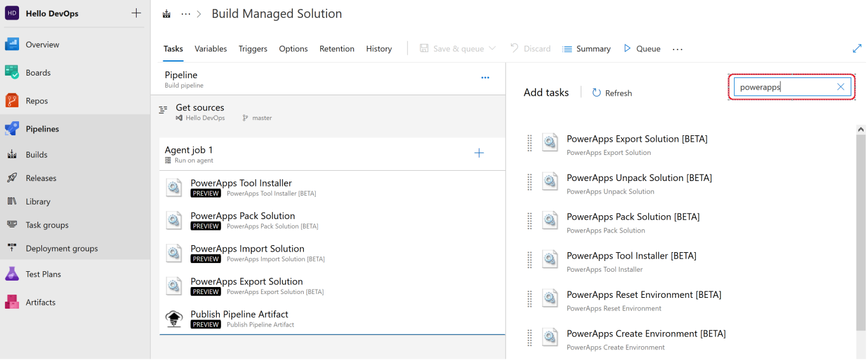Select the Pipeline build pipeline row

(x=329, y=79)
